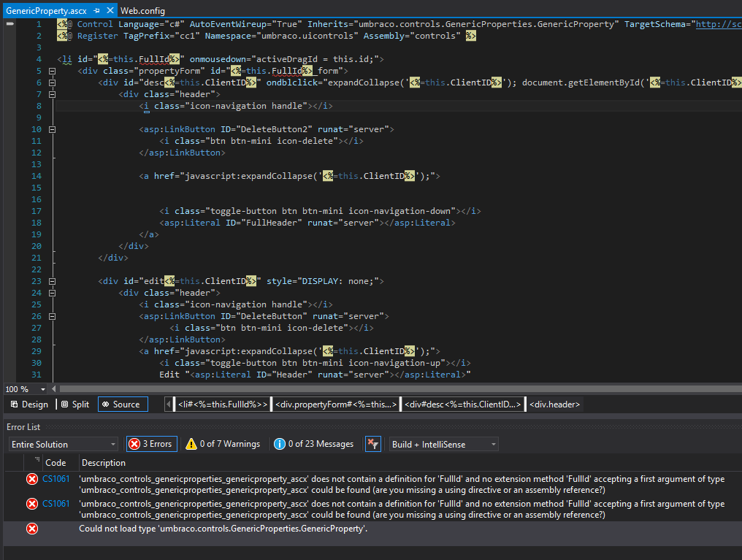Click the editor horizontal scrollbar track
This screenshot has height=560, width=742.
pyautogui.click(x=400, y=388)
